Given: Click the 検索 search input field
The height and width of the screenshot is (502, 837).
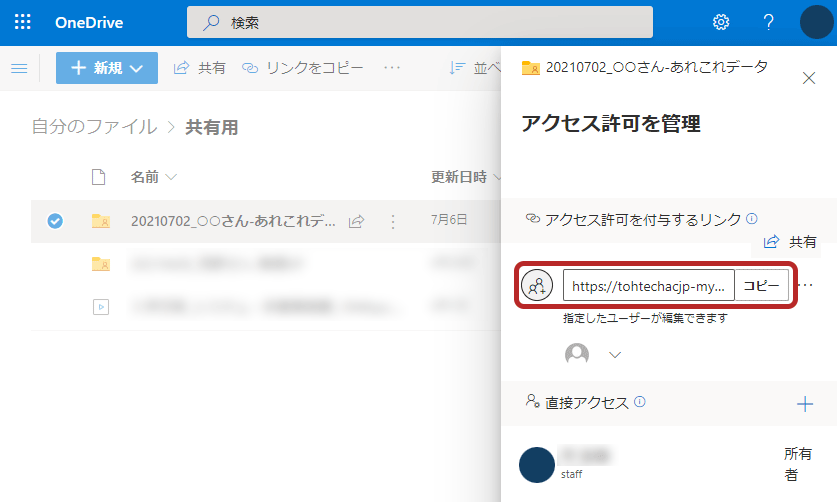Looking at the screenshot, I should coord(420,22).
